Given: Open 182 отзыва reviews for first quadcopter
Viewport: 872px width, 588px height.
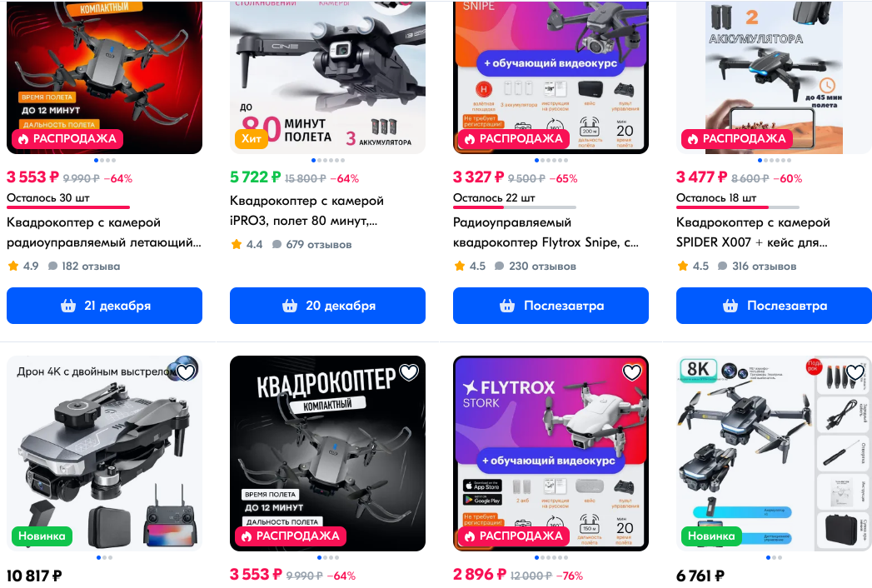Looking at the screenshot, I should coord(84,267).
